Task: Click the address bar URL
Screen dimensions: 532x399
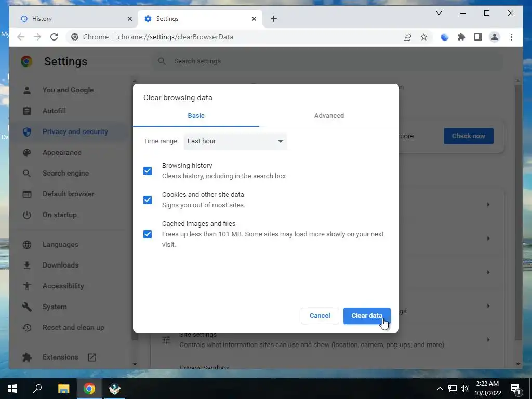Action: [x=176, y=37]
